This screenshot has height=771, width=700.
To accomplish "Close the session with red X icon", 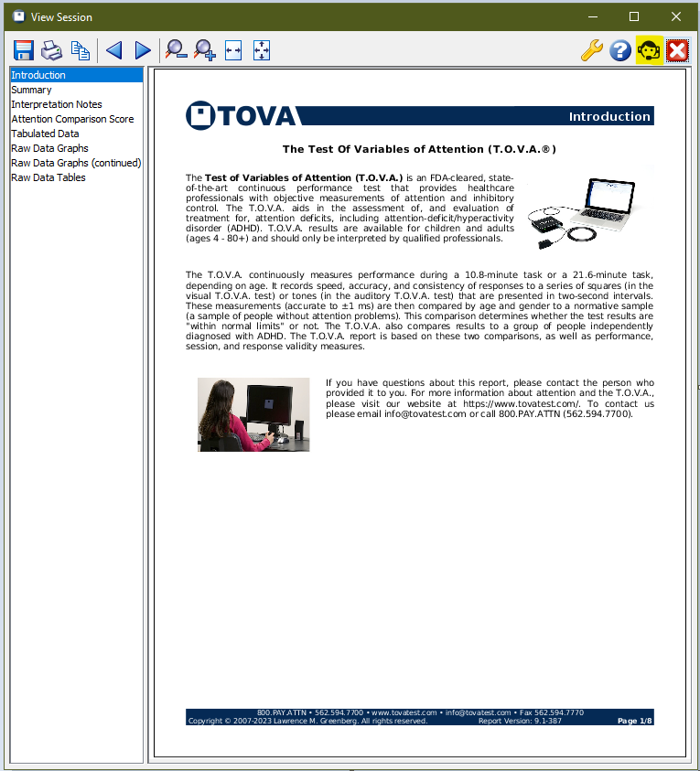I will [x=677, y=50].
